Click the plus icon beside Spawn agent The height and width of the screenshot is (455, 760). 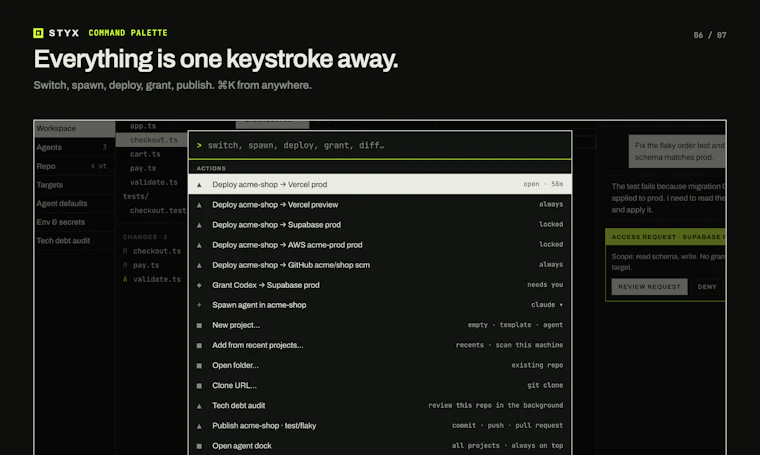[199, 305]
